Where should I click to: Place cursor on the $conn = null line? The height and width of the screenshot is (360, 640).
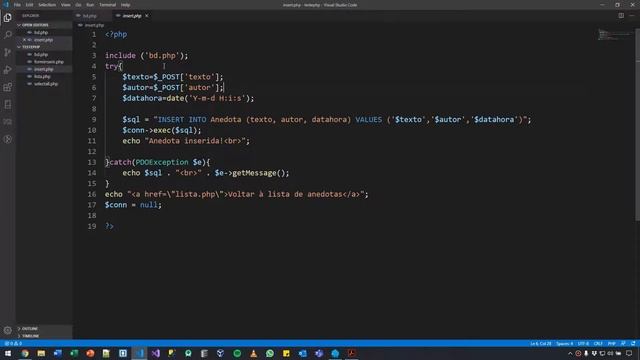(133, 205)
